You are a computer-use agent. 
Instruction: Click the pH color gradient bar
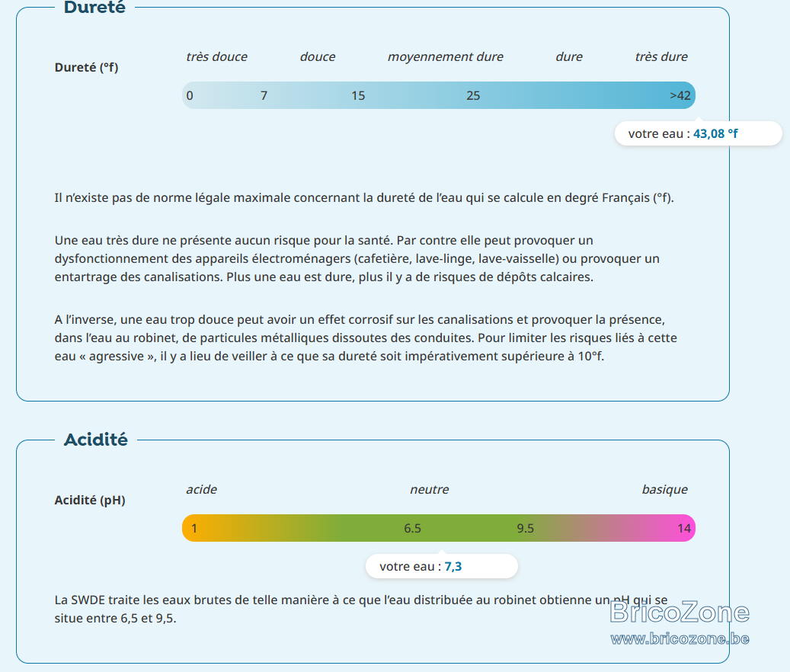438,528
